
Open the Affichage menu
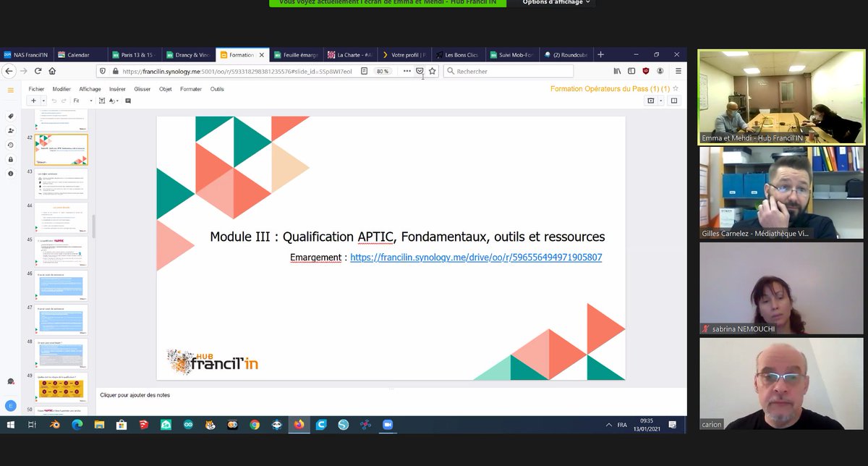[90, 89]
